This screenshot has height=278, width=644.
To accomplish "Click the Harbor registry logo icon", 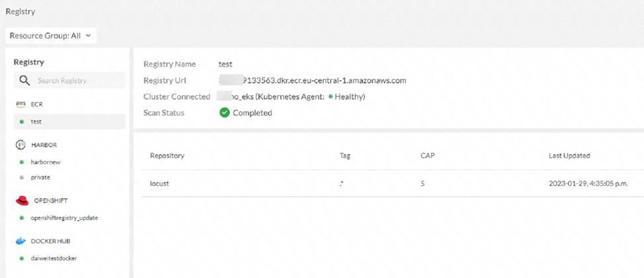I will click(20, 144).
